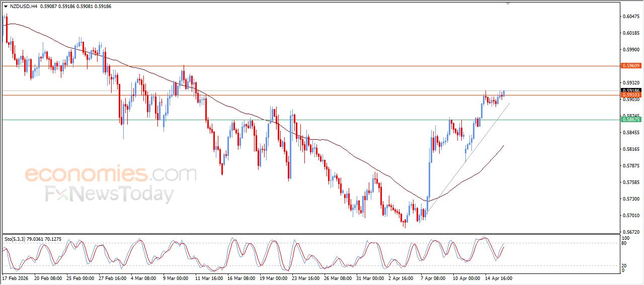644x285 pixels.
Task: Click the economies.com watermark logo
Action: coord(110,174)
